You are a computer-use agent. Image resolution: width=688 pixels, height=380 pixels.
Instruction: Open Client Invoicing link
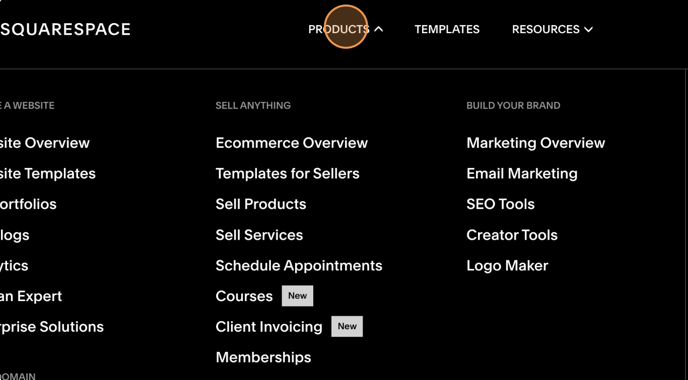click(269, 327)
